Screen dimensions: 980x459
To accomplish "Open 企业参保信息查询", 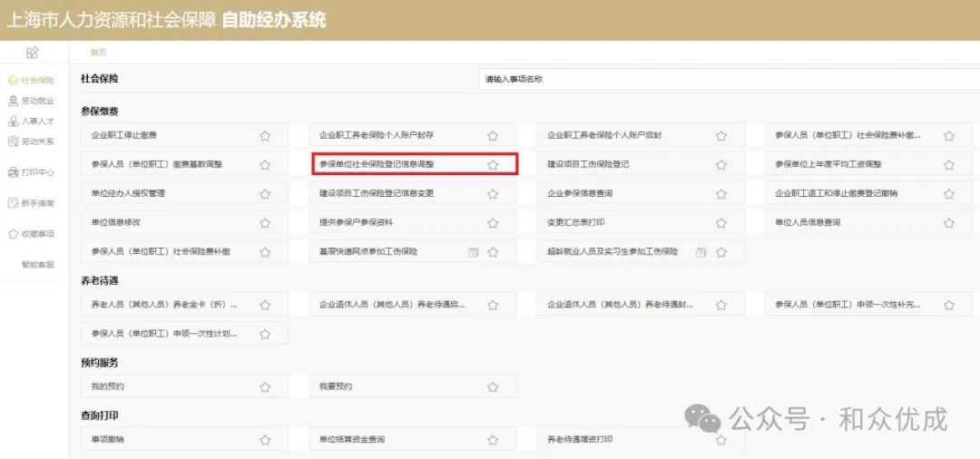I will (x=642, y=193).
